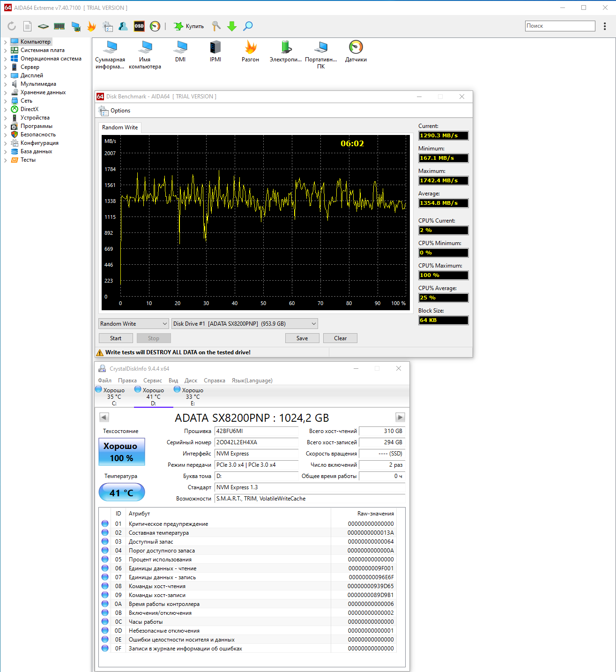This screenshot has height=672, width=616.
Task: Click the Refresh icon in AIDA64 toolbar
Action: point(12,26)
